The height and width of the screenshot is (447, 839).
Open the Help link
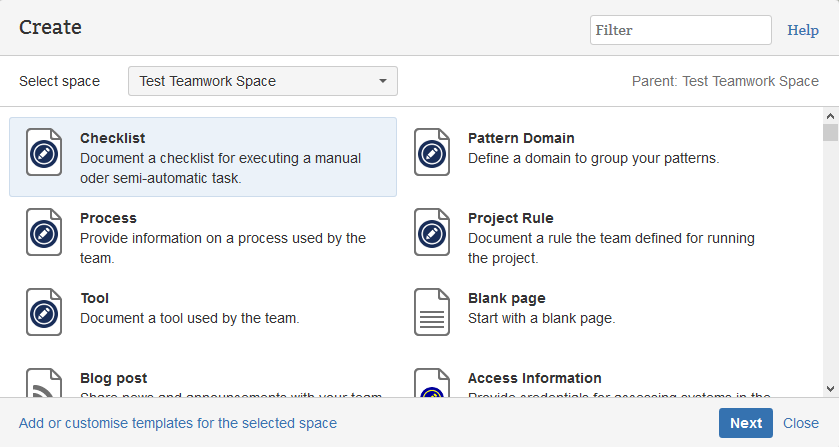[x=803, y=30]
